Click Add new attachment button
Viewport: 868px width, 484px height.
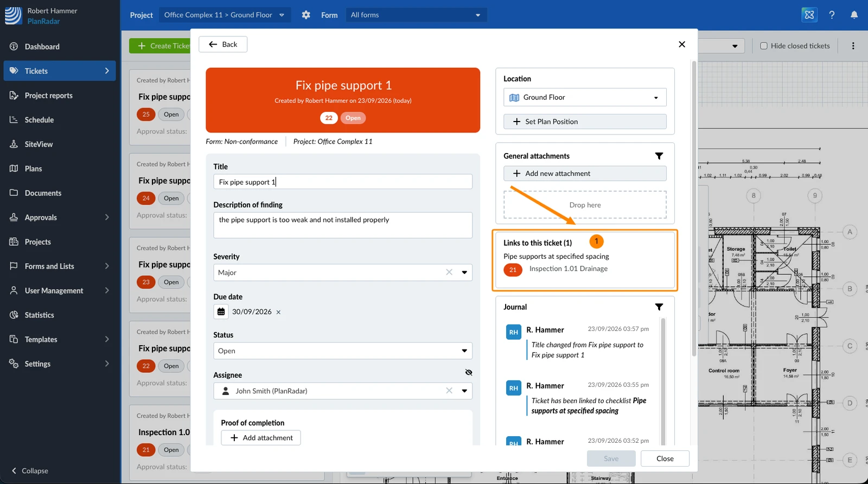(x=585, y=174)
